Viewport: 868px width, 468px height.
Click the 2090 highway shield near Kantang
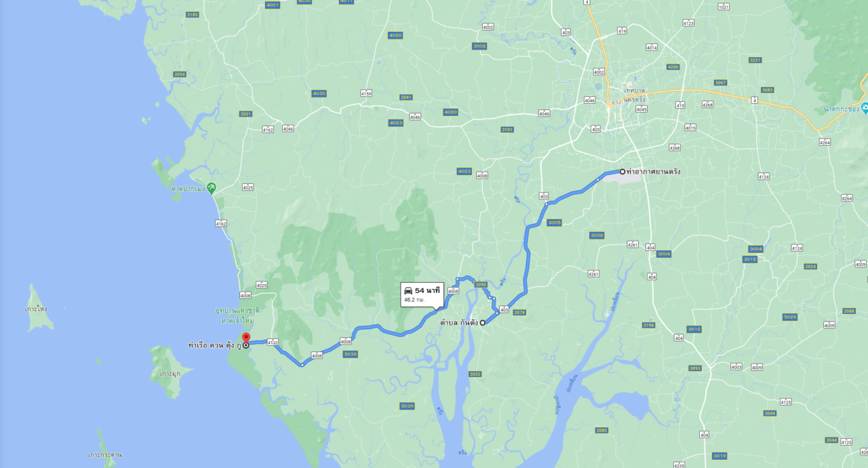[481, 285]
